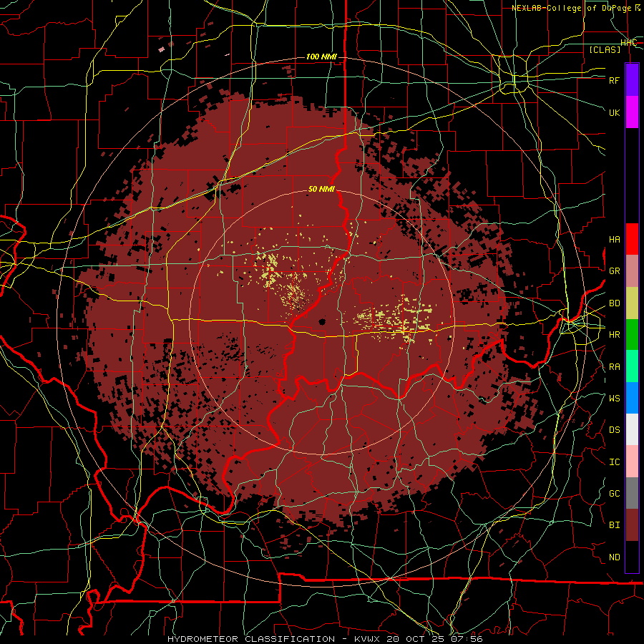Click the "07:56" timestamp
The height and width of the screenshot is (644, 644).
pyautogui.click(x=467, y=639)
